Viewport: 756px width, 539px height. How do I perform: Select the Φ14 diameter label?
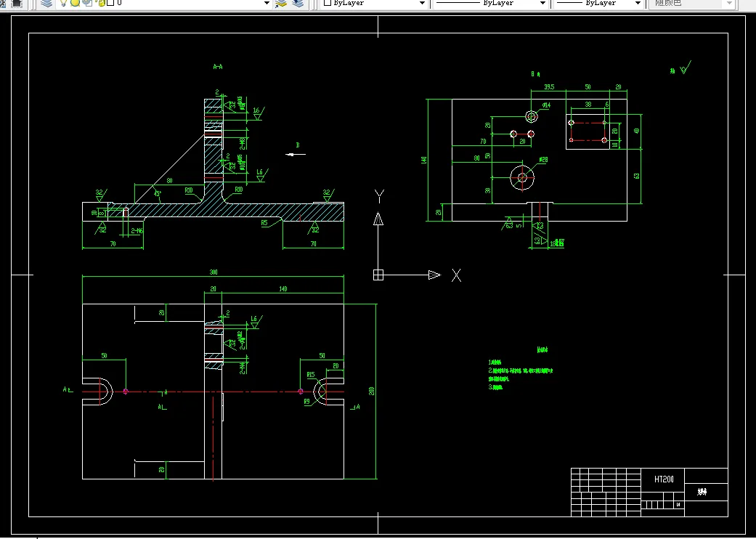(x=546, y=105)
